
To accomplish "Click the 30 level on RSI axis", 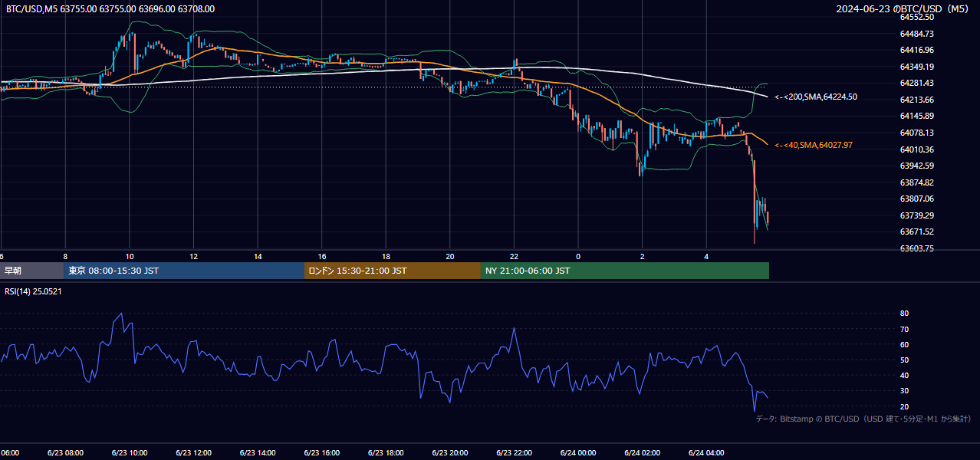I will (x=904, y=391).
